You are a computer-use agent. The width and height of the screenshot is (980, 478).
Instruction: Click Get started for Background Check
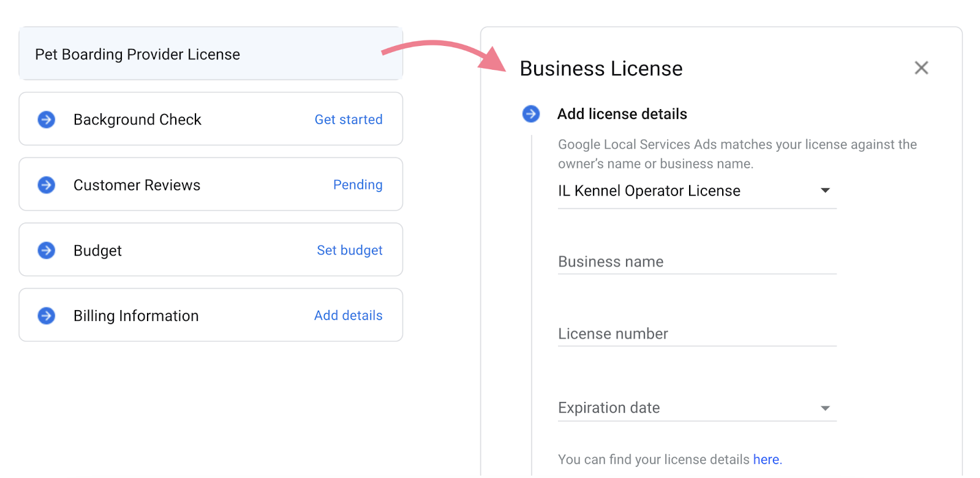[x=349, y=120]
